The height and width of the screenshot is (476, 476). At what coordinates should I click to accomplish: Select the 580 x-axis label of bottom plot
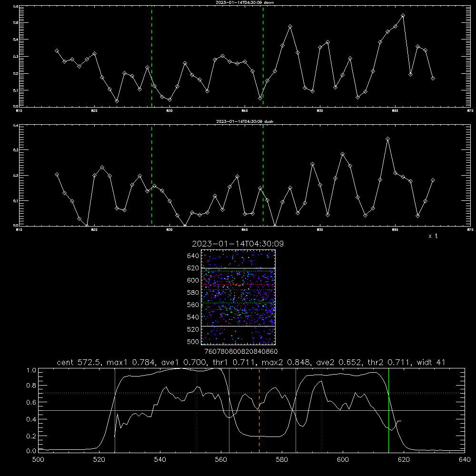pos(282,460)
